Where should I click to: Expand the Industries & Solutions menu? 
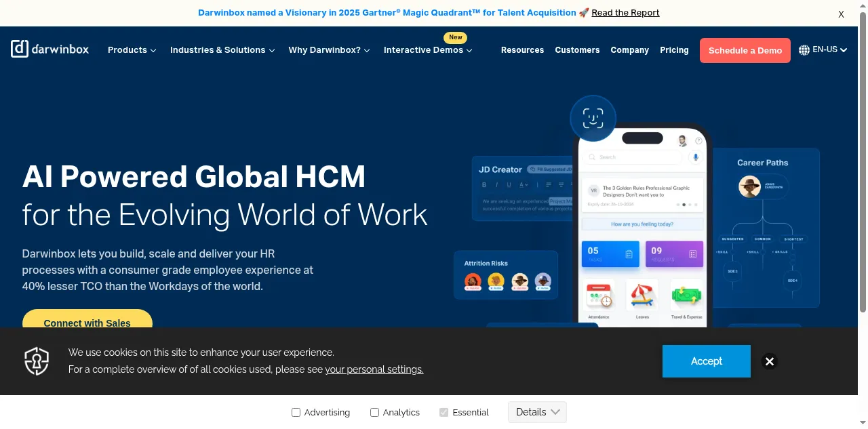coord(222,50)
